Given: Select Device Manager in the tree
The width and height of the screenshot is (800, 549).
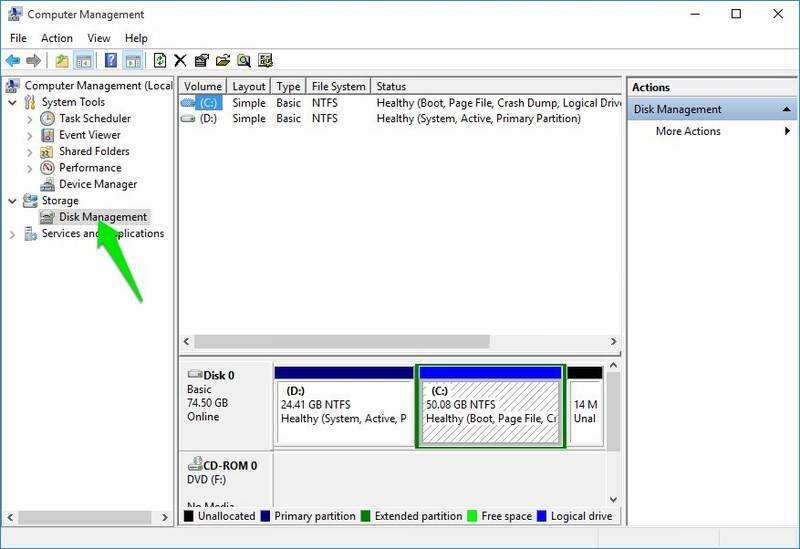Looking at the screenshot, I should click(97, 184).
